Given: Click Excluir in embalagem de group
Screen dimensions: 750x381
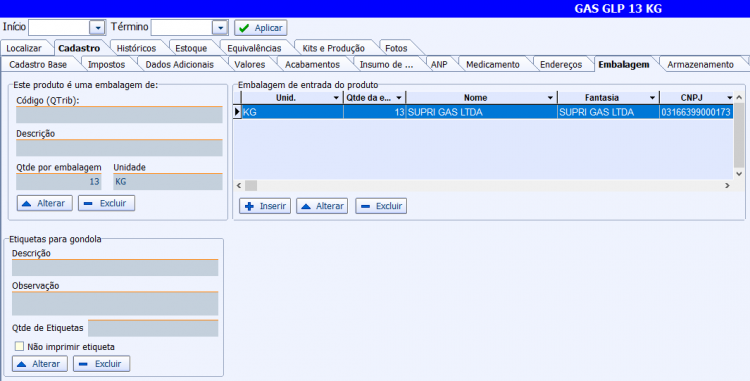Looking at the screenshot, I should click(106, 203).
